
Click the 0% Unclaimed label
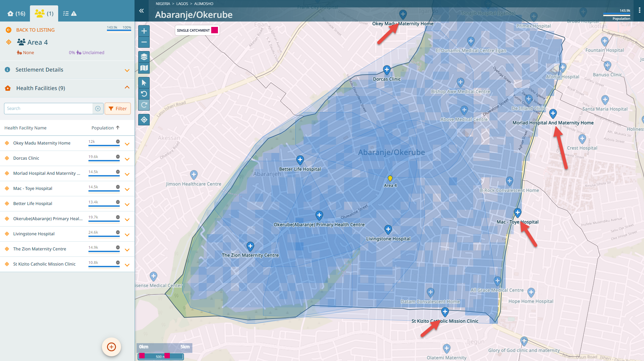86,53
